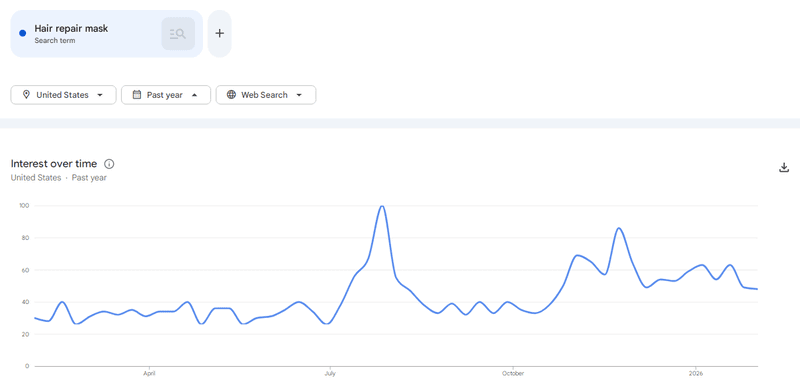This screenshot has height=382, width=800.
Task: Open the United States region dropdown
Action: (63, 95)
